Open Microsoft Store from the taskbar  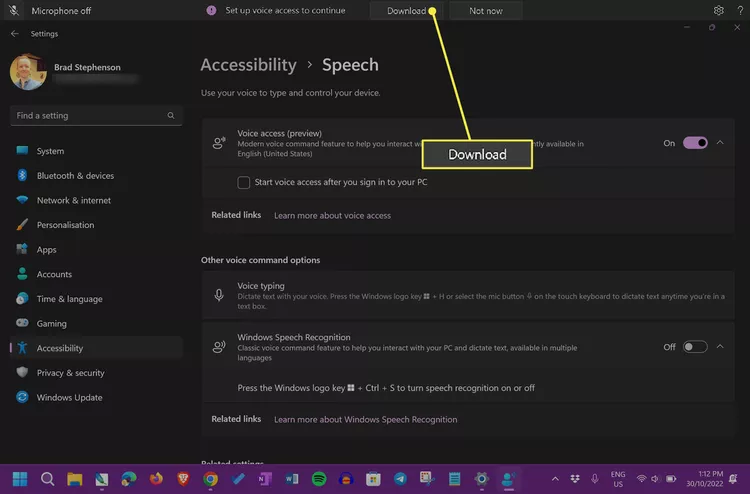373,478
